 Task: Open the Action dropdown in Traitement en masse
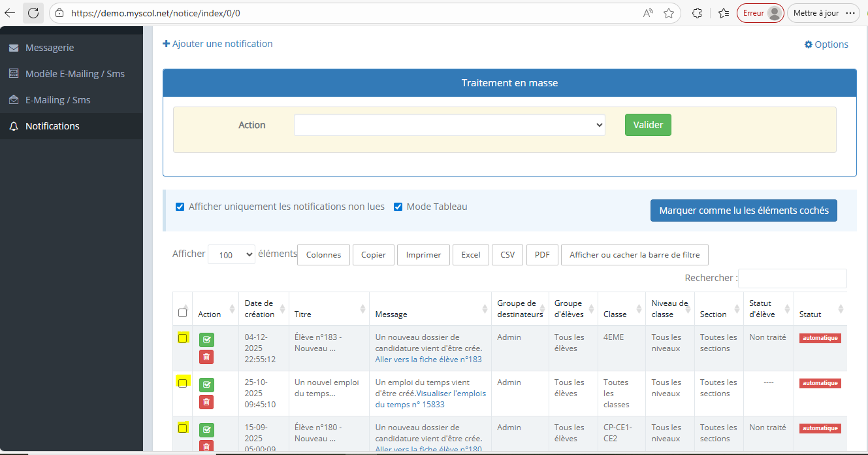[x=449, y=125]
